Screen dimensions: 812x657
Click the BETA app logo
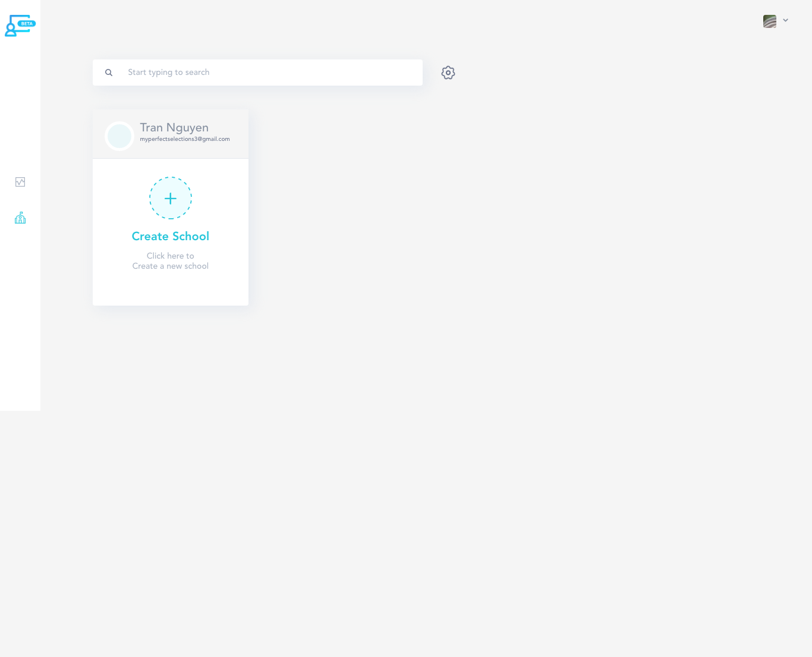coord(20,26)
